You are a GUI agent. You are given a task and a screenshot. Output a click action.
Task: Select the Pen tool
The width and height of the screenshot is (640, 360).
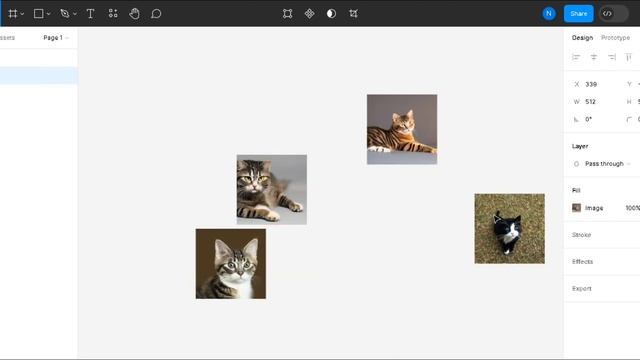(x=64, y=13)
